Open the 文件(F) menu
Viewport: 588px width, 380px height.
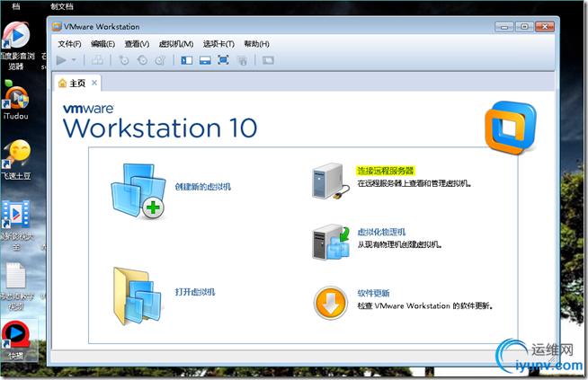tap(69, 44)
